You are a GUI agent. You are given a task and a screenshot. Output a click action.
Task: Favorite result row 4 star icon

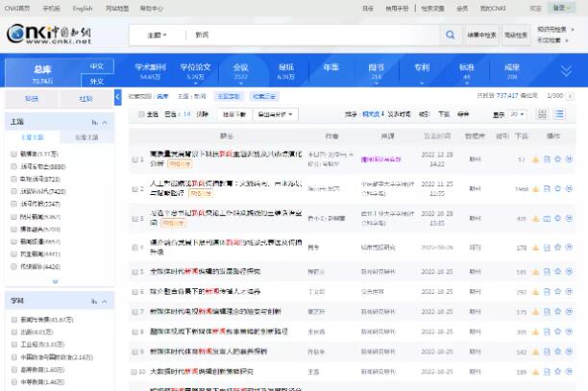(557, 247)
